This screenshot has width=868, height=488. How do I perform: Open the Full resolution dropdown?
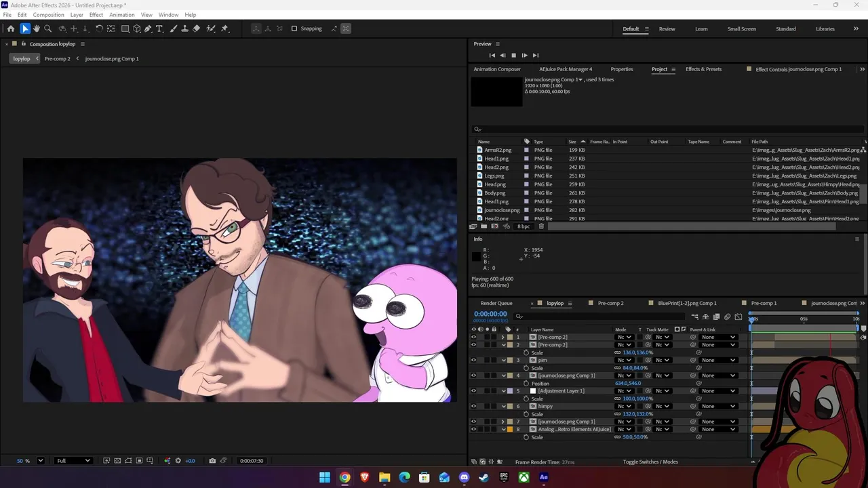point(73,461)
